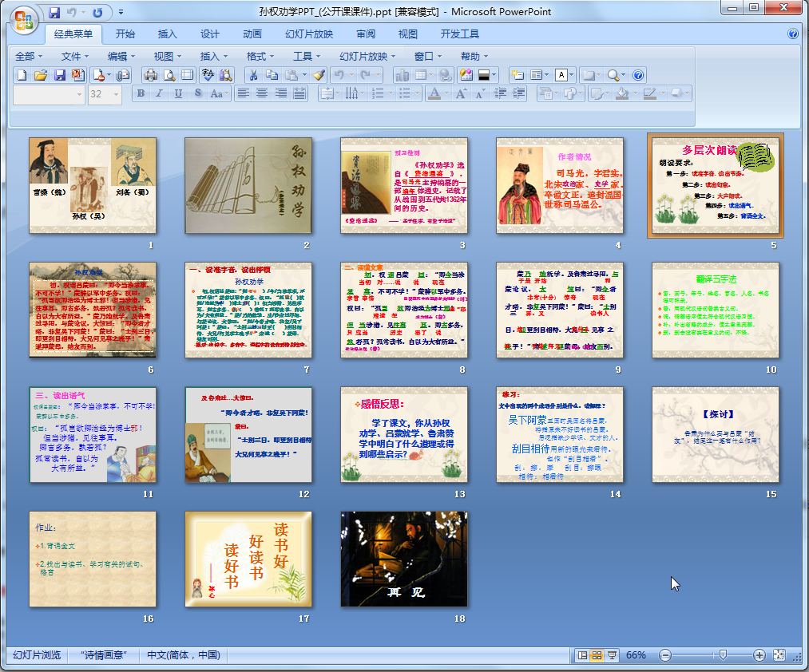The image size is (809, 672).
Task: Switch to the 动画 ribbon tab
Action: pos(252,34)
